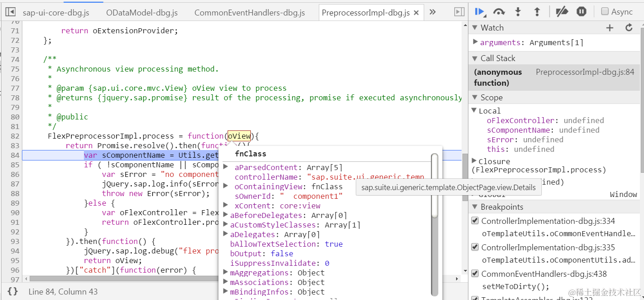Set breakpoint on line number 84
The image size is (644, 300).
pos(15,155)
